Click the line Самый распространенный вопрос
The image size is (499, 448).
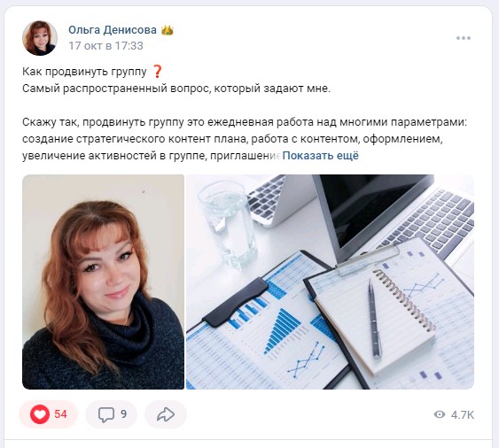tap(176, 89)
